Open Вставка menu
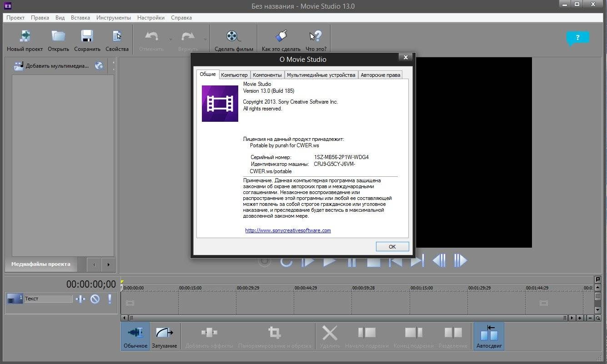Viewport: 607px width, 364px height. click(80, 18)
